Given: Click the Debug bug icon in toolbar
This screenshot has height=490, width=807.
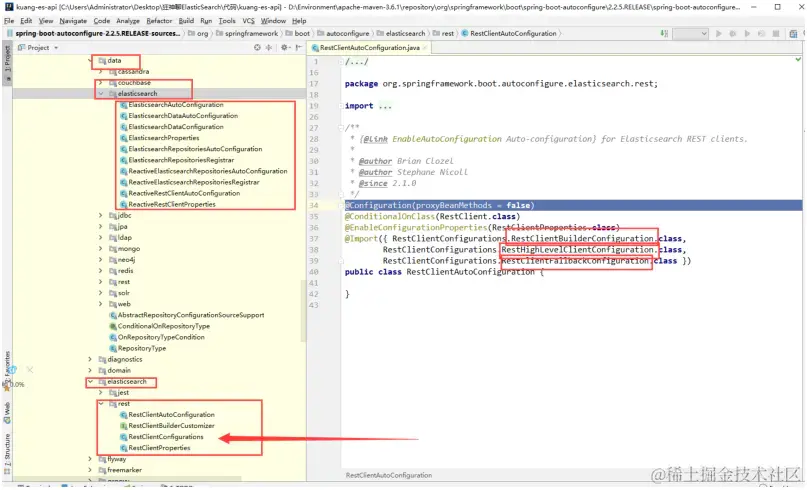Looking at the screenshot, I should point(733,33).
